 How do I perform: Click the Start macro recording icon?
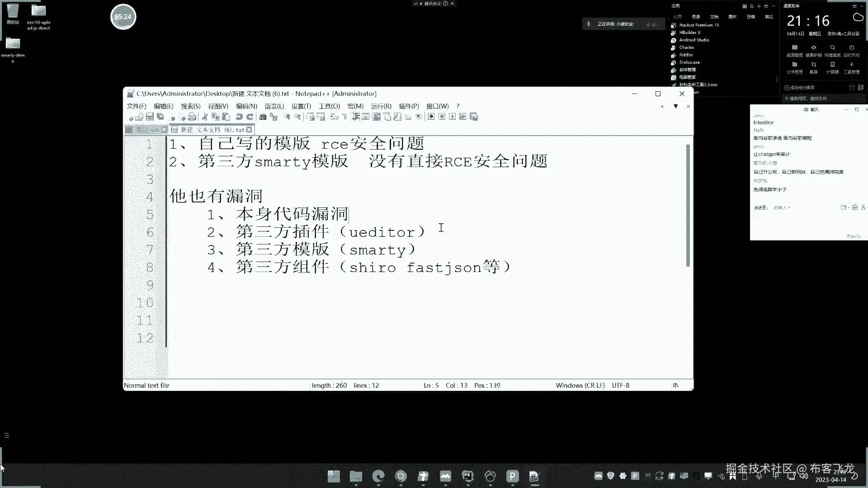[431, 117]
